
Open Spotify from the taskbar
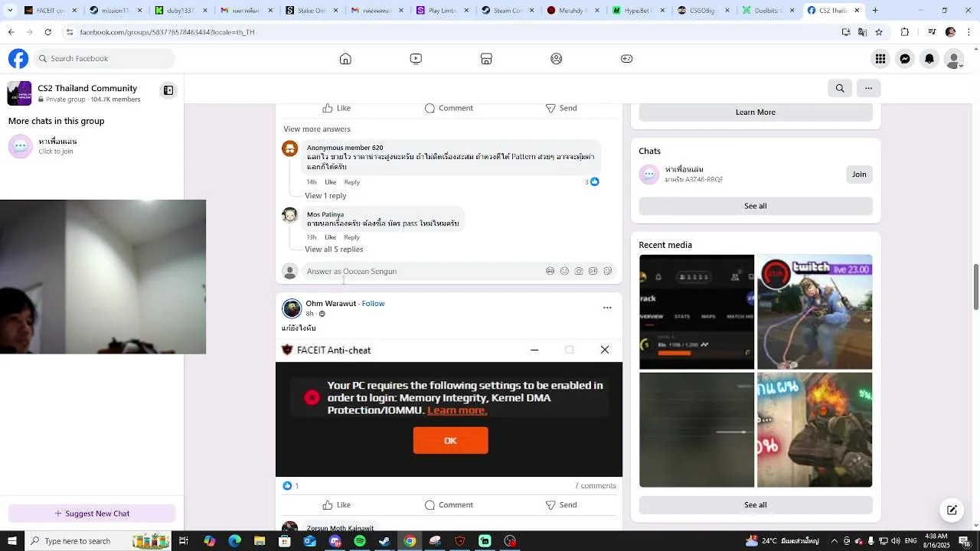point(360,541)
